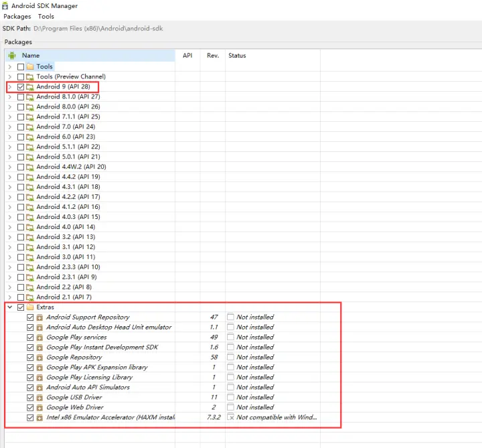The width and height of the screenshot is (482, 448).
Task: Uncheck the Extras folder checkbox
Action: [21, 307]
